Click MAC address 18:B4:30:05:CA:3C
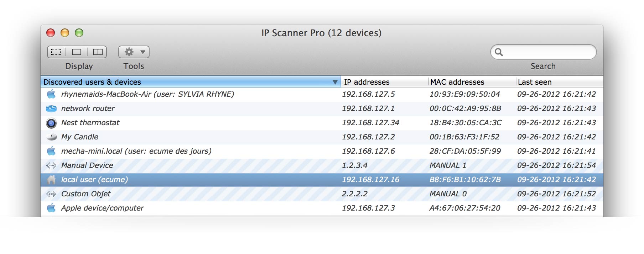Viewport: 644px width, 254px height. click(x=466, y=123)
